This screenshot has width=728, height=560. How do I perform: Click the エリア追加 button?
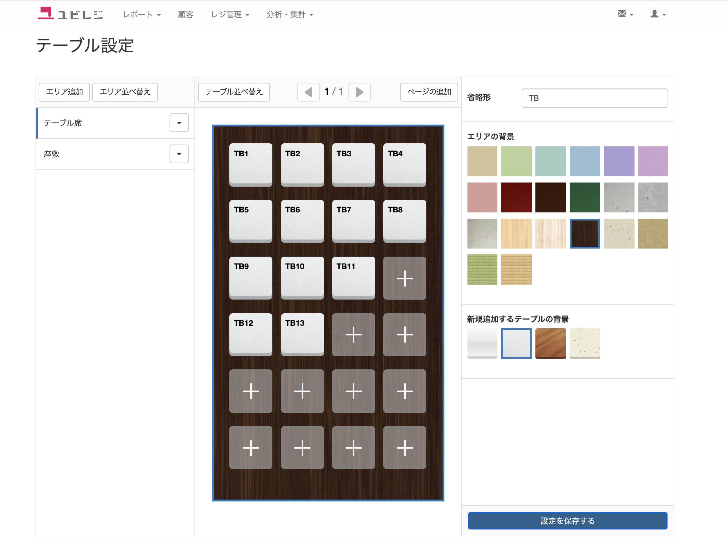pos(64,92)
